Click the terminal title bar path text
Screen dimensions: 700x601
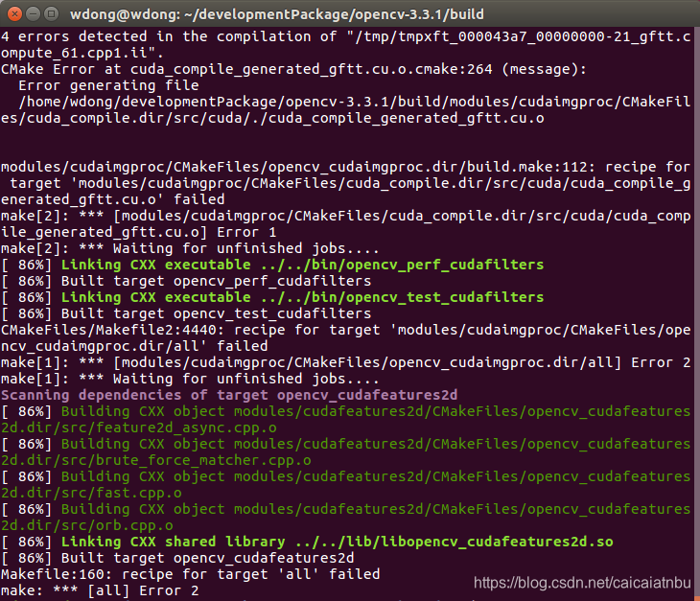click(277, 14)
